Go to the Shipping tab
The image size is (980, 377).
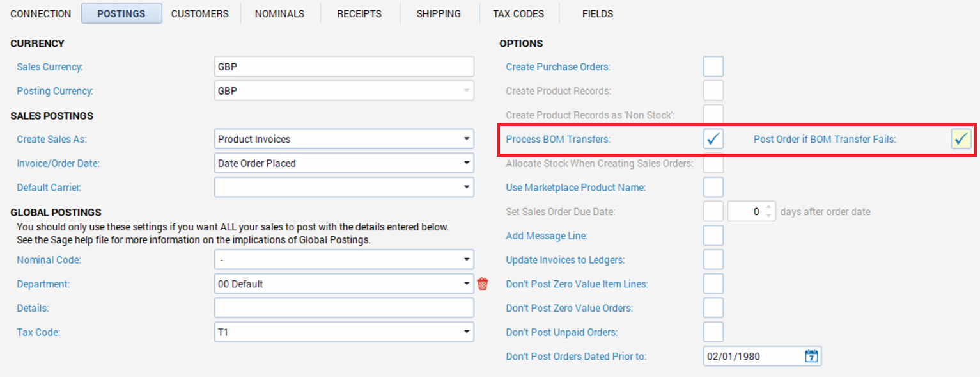pos(439,13)
